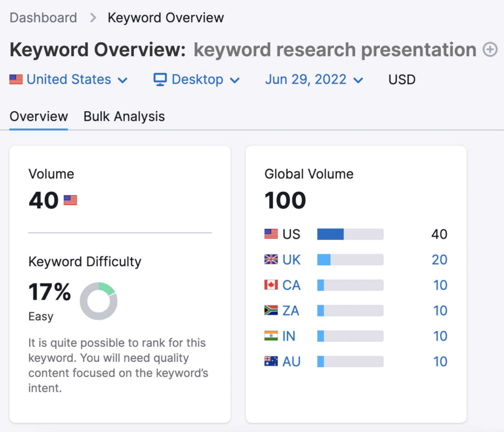Click the UK volume progress bar
Screen dimensions: 504x432
[x=350, y=259]
